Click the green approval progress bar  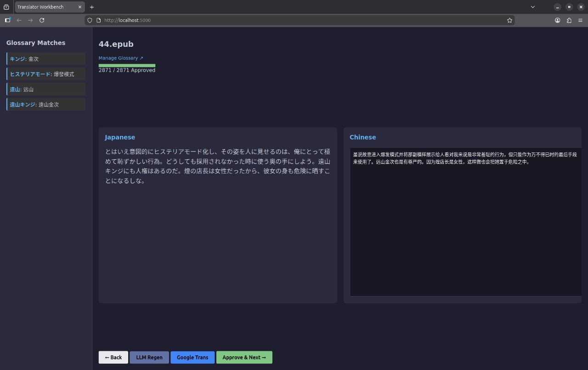[127, 66]
